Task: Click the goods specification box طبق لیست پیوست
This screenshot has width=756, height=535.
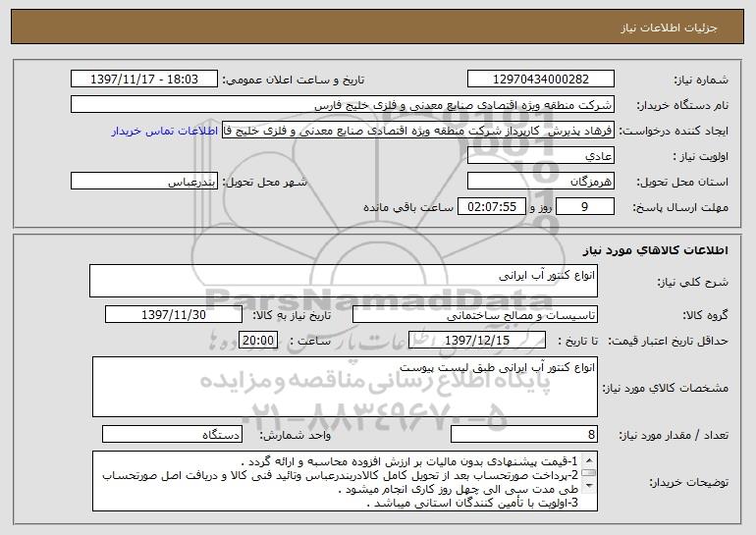Action: click(x=345, y=387)
